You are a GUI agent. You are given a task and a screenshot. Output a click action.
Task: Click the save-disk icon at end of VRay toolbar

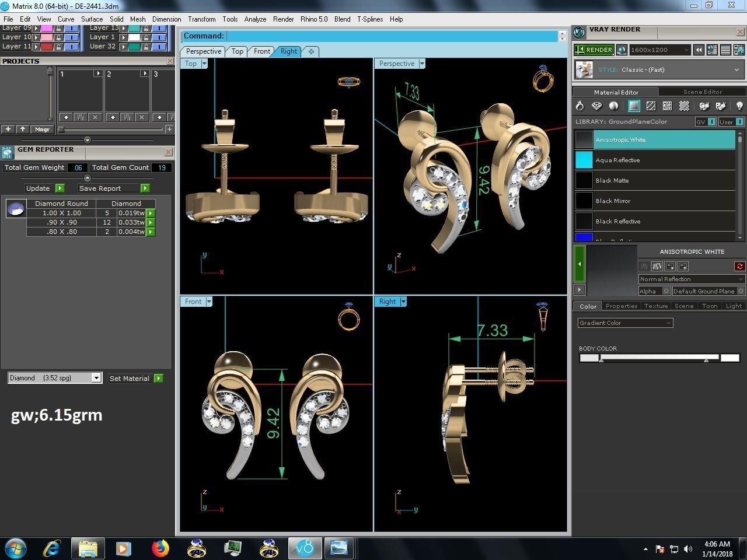(x=739, y=50)
